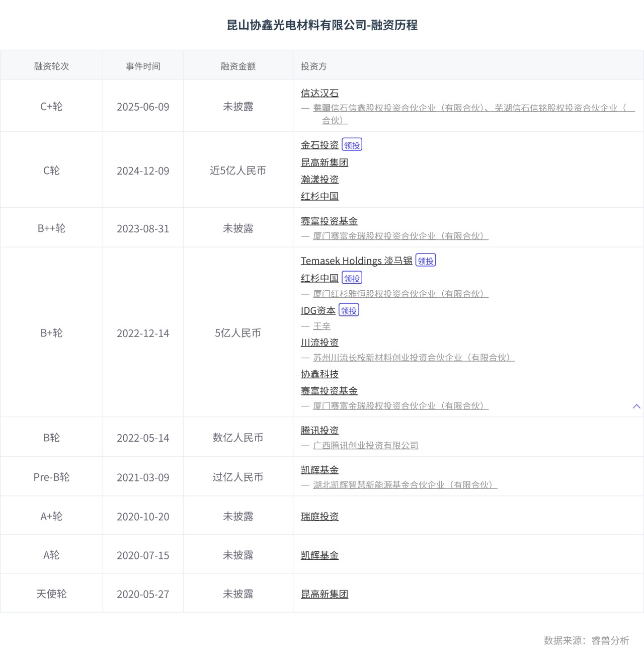Select amount 5亿人民币
This screenshot has height=666, width=644.
point(238,333)
